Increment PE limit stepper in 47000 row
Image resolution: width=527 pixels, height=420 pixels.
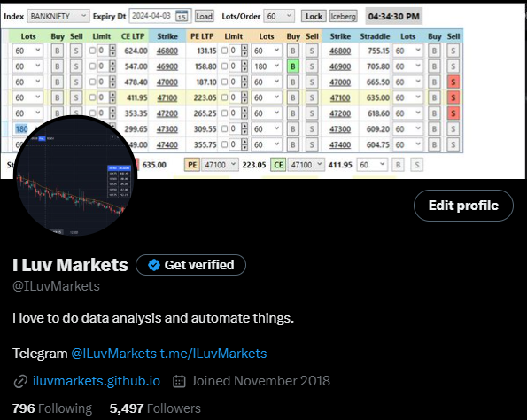pos(244,79)
